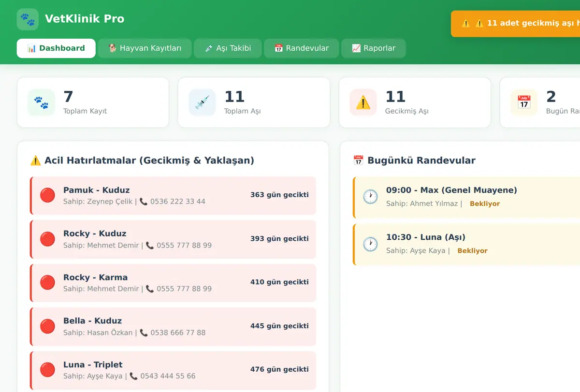Click the "Toplam Aşı" label
Screen dimensions: 580x392
(243, 111)
